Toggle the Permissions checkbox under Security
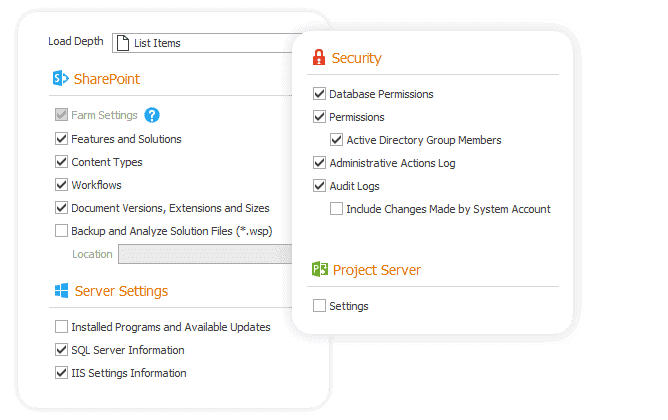Image resolution: width=668 pixels, height=420 pixels. (320, 116)
